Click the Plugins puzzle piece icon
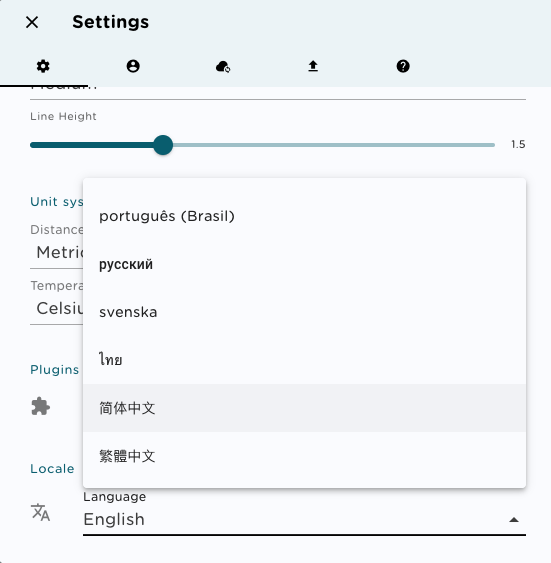 pos(41,406)
